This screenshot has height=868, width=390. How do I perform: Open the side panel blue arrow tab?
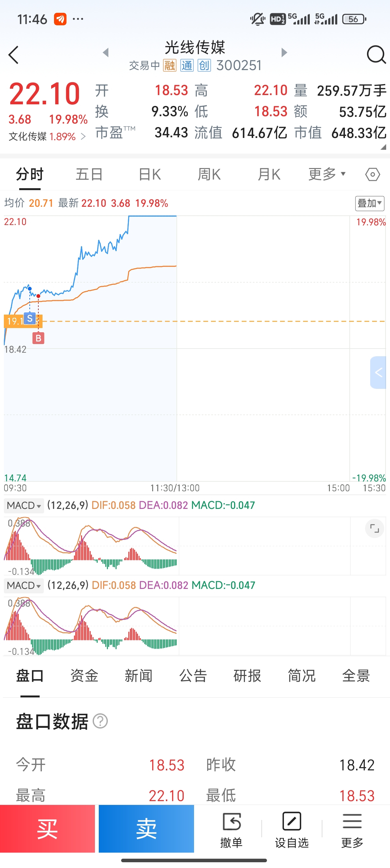[378, 372]
